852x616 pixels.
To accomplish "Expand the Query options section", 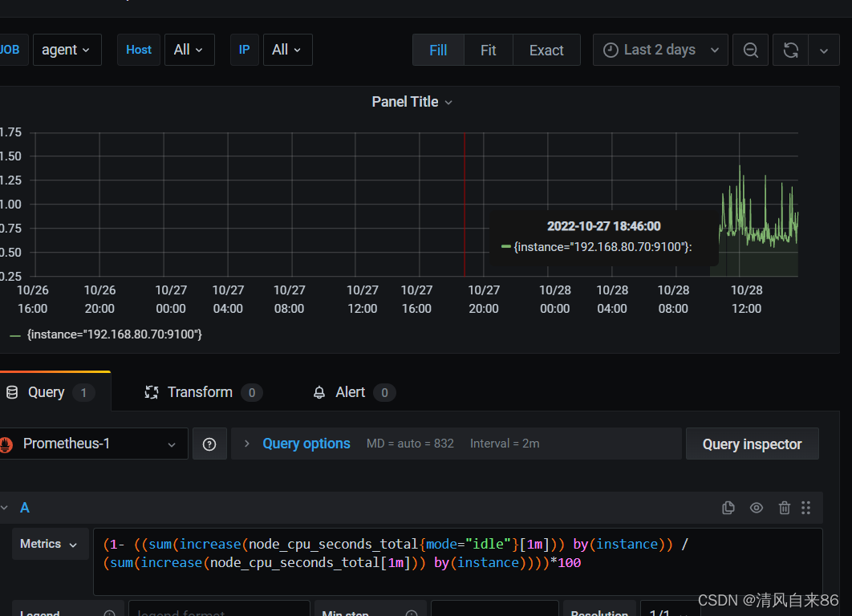I will point(295,444).
